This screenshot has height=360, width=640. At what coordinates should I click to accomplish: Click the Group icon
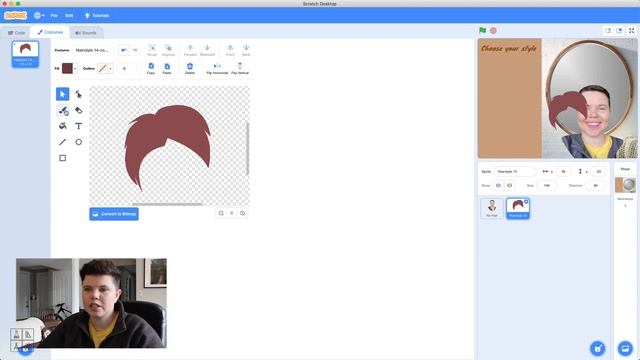coord(152,50)
